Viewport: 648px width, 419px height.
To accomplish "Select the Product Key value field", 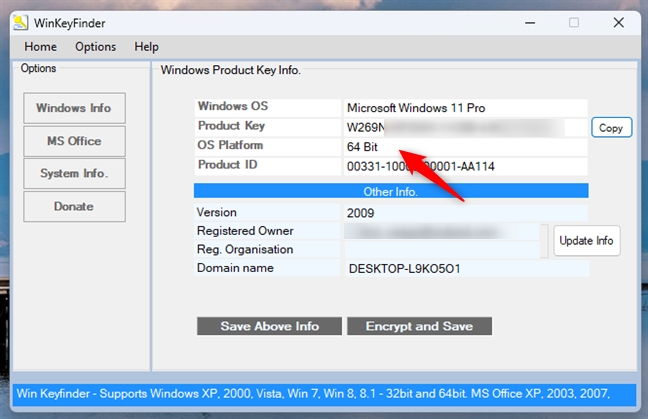I will [465, 128].
